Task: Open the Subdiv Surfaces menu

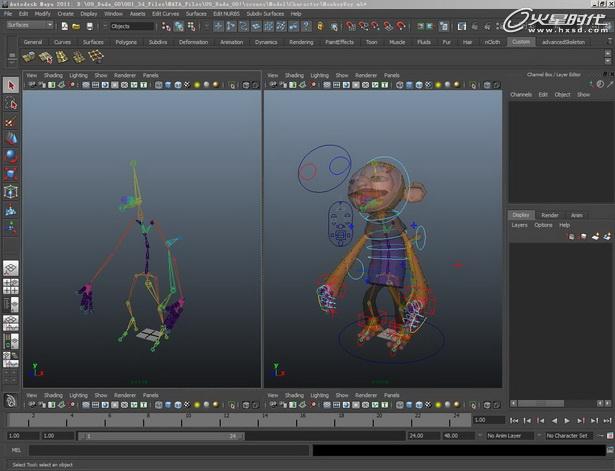Action: 265,14
